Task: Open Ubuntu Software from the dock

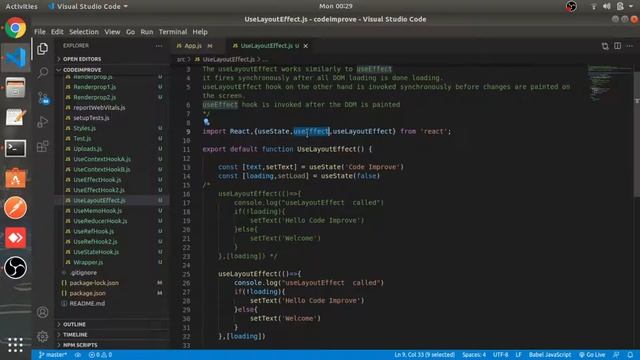Action: click(16, 178)
